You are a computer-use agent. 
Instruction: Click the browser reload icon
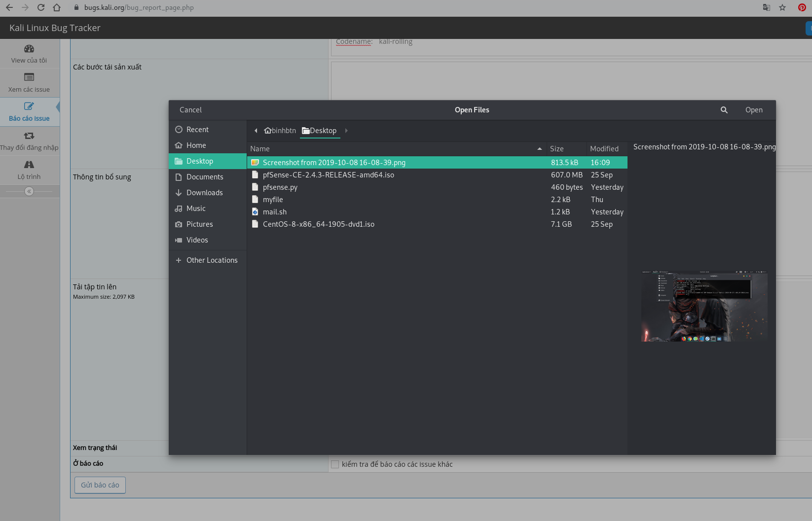41,7
